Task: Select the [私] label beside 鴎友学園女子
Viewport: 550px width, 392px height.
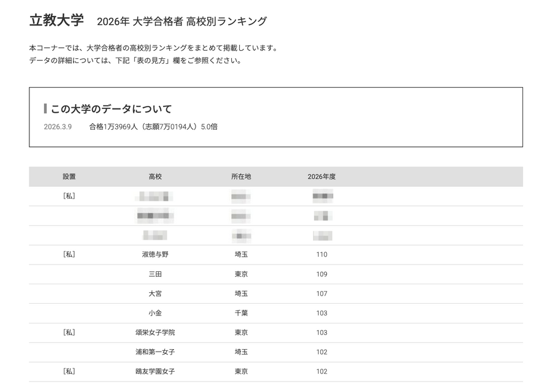Action: [71, 371]
